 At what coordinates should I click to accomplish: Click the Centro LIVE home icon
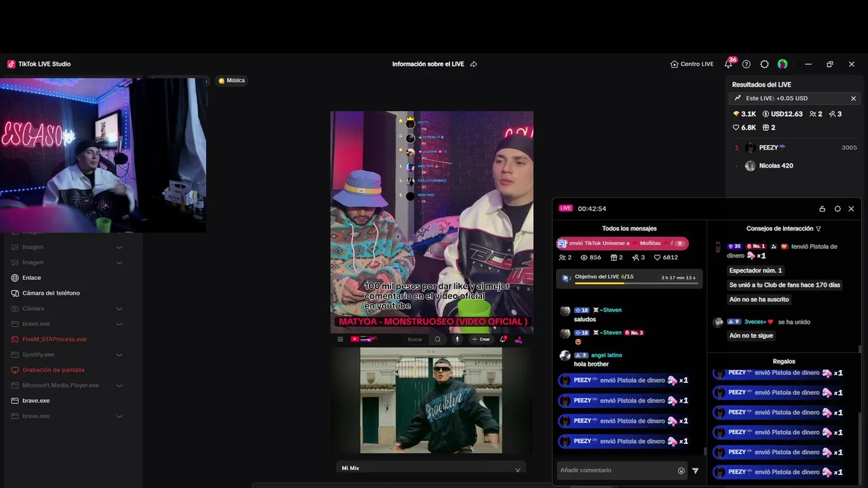[x=674, y=64]
